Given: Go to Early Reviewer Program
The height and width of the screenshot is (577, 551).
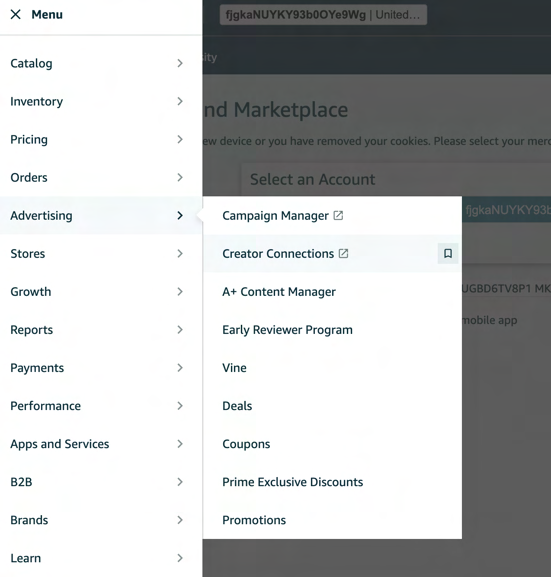Looking at the screenshot, I should 287,330.
